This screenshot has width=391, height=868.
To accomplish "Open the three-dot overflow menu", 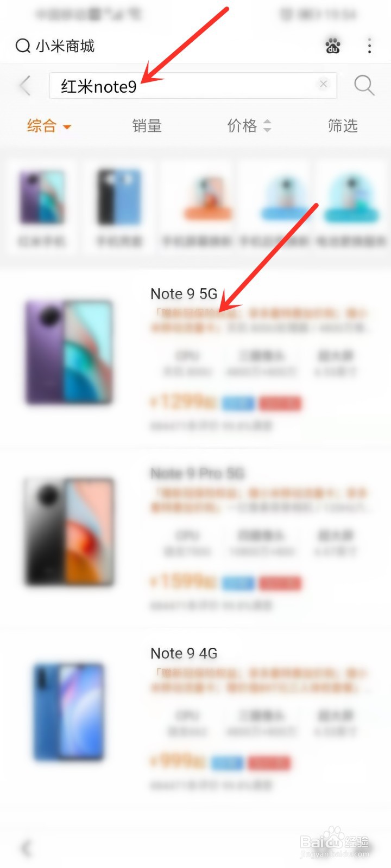I will point(369,46).
